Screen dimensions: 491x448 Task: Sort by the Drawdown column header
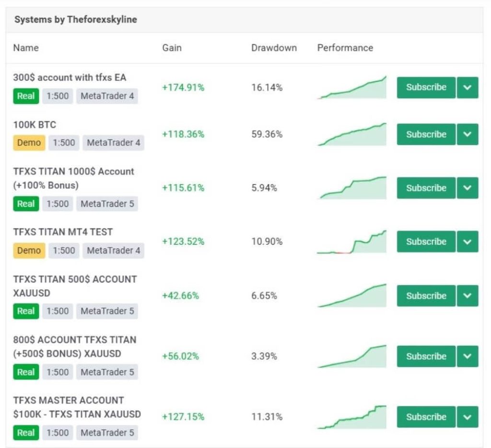pos(274,48)
